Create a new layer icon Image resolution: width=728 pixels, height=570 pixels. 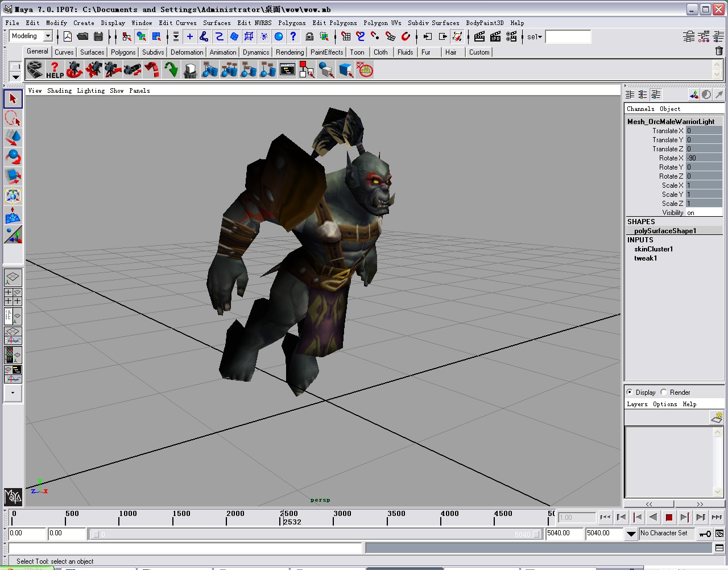click(717, 418)
